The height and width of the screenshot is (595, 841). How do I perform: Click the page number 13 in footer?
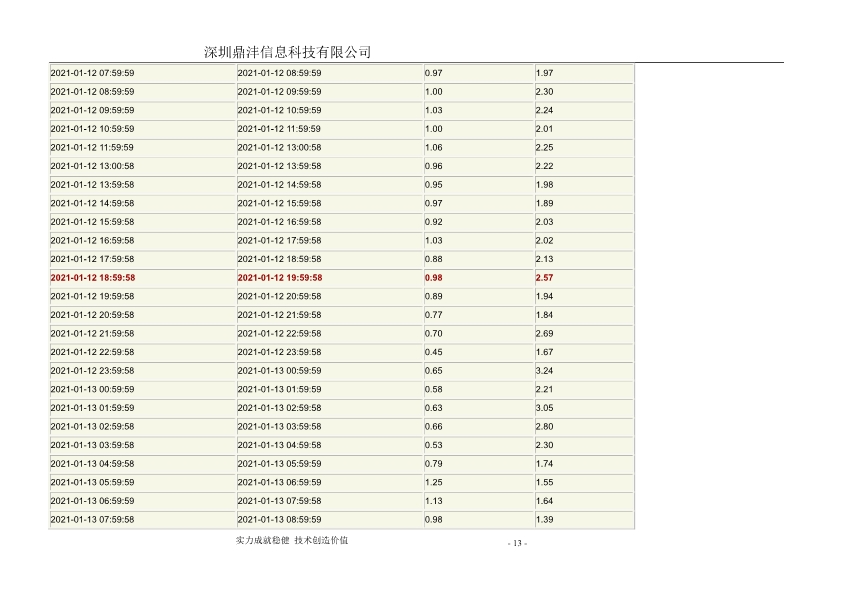517,543
